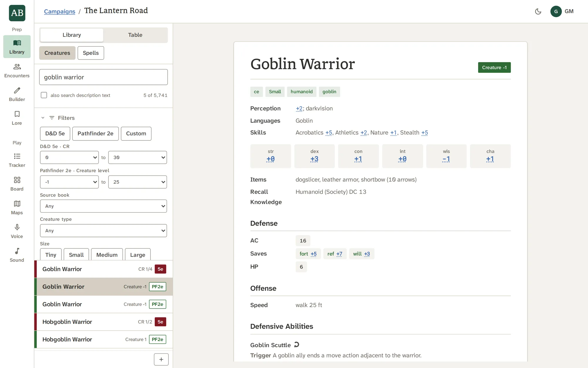Collapse the Filters section chevron

click(x=43, y=118)
